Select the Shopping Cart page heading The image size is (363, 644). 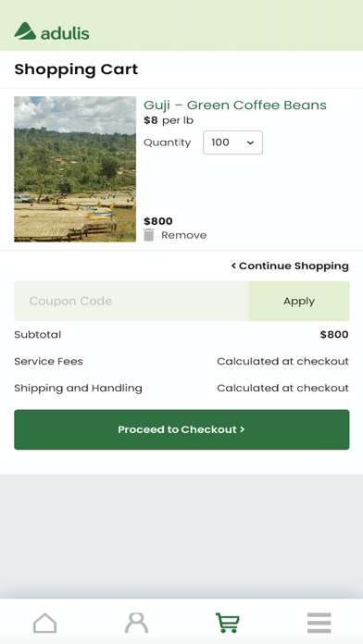[76, 69]
